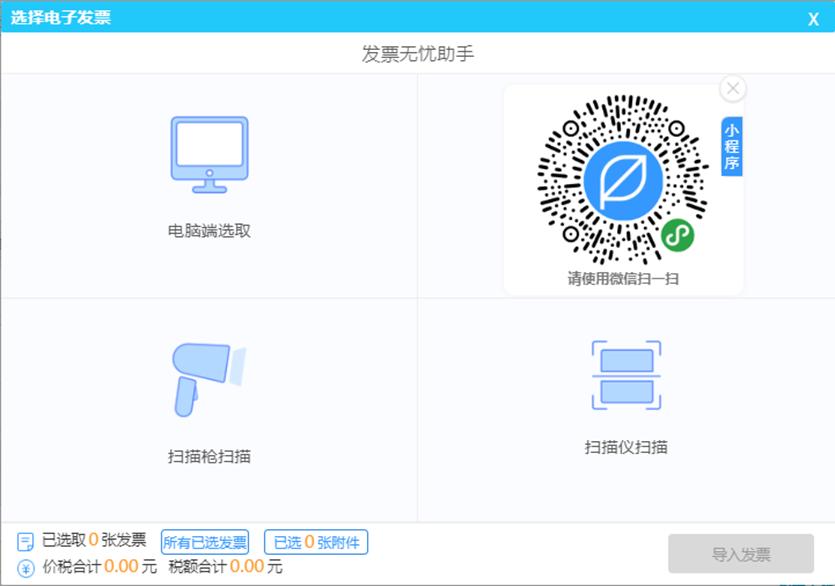Click the 导入发票 button
835x586 pixels.
pyautogui.click(x=741, y=554)
